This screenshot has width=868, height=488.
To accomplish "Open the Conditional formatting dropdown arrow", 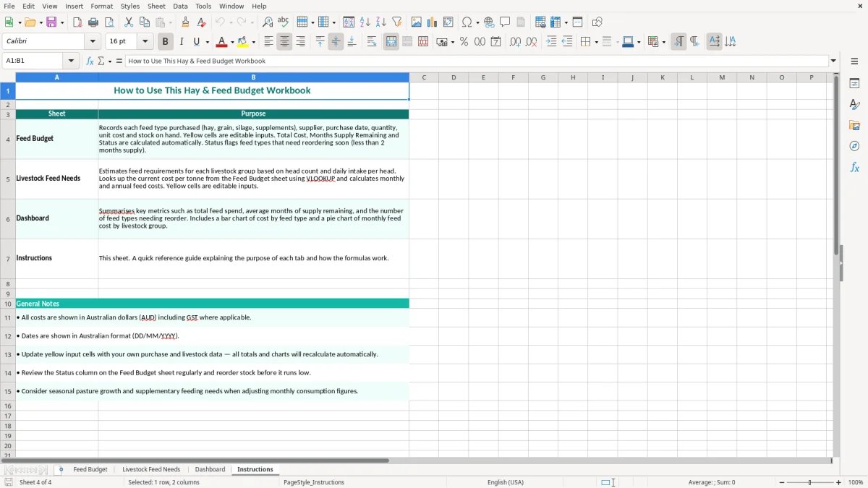I will [x=663, y=42].
